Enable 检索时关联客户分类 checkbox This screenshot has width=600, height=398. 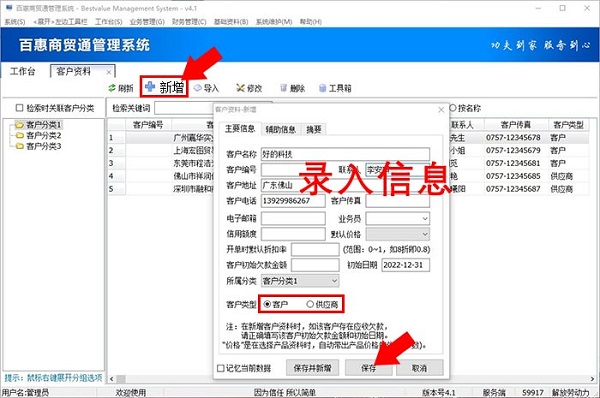click(19, 108)
